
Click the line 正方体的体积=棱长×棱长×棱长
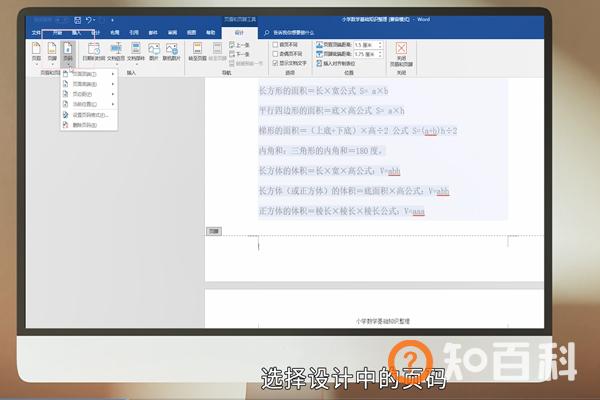click(x=342, y=211)
